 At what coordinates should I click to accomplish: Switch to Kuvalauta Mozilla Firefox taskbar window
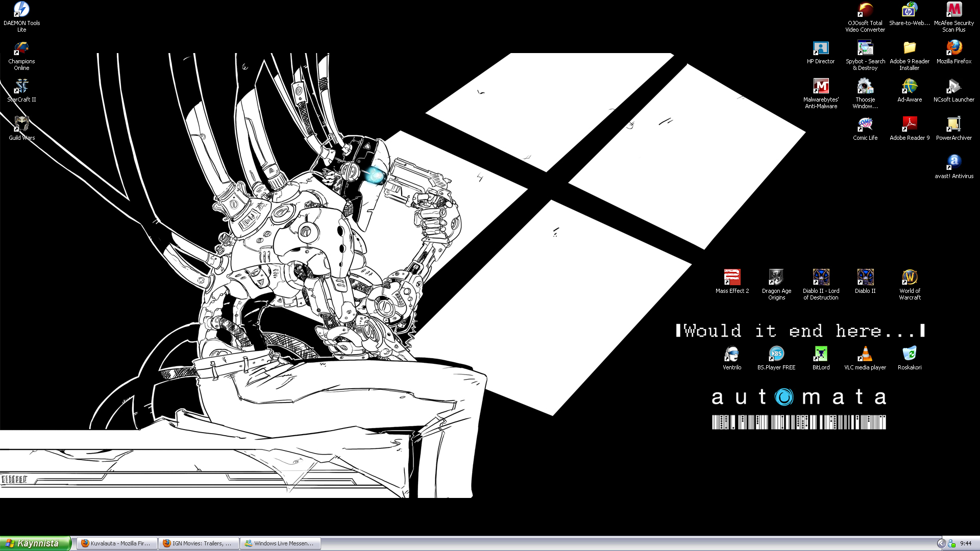point(116,543)
